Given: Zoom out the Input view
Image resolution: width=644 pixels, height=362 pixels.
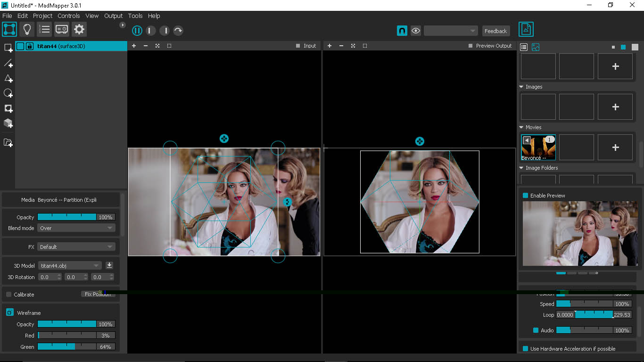Looking at the screenshot, I should 145,46.
